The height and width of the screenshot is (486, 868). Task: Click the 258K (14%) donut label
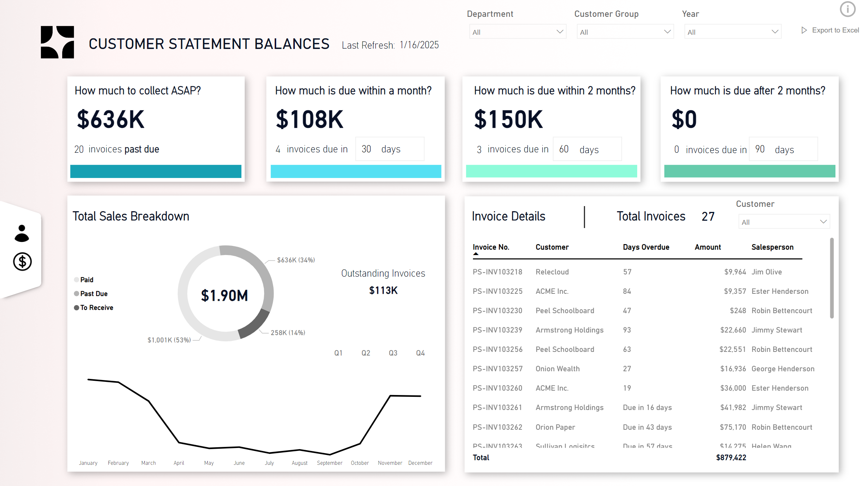[288, 333]
